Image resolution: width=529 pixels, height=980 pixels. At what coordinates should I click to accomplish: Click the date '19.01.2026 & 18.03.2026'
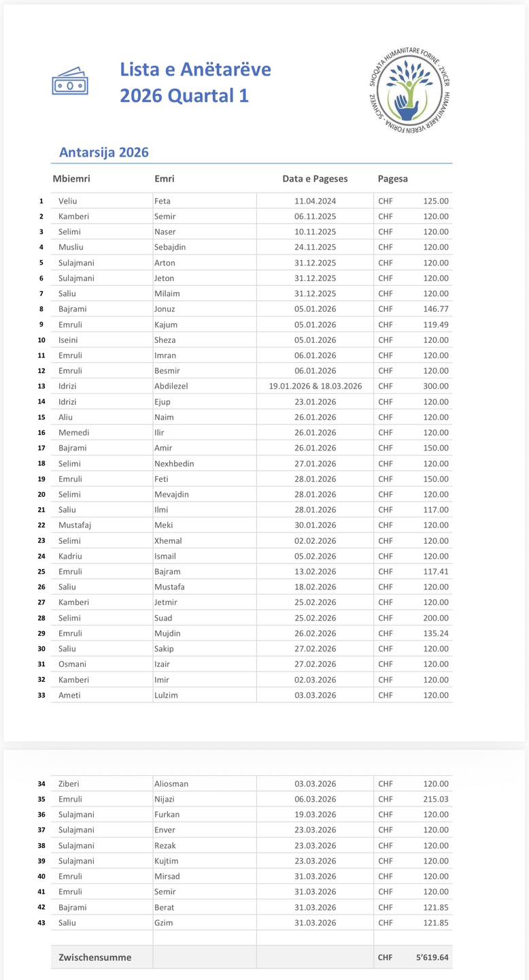pos(315,387)
